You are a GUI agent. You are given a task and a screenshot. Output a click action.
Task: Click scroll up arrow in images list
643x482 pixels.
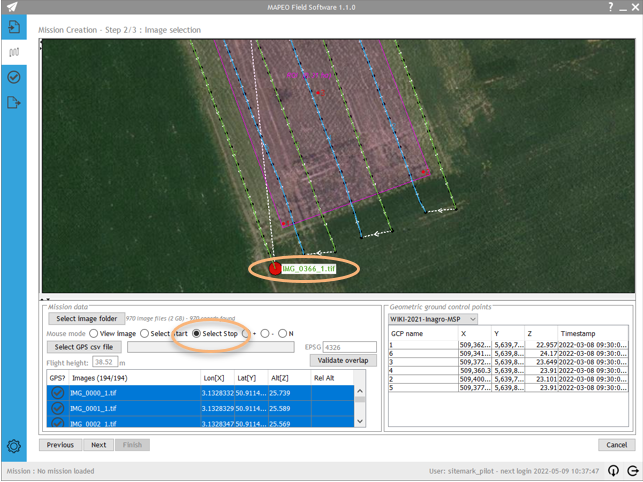click(x=360, y=391)
